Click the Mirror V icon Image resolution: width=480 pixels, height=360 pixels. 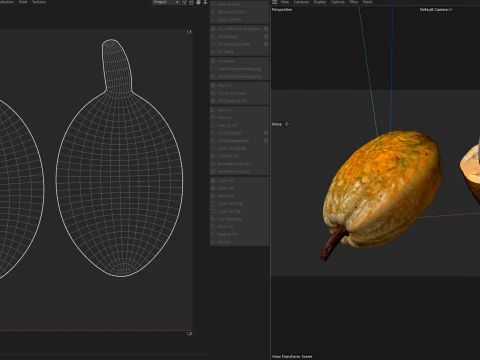[213, 118]
